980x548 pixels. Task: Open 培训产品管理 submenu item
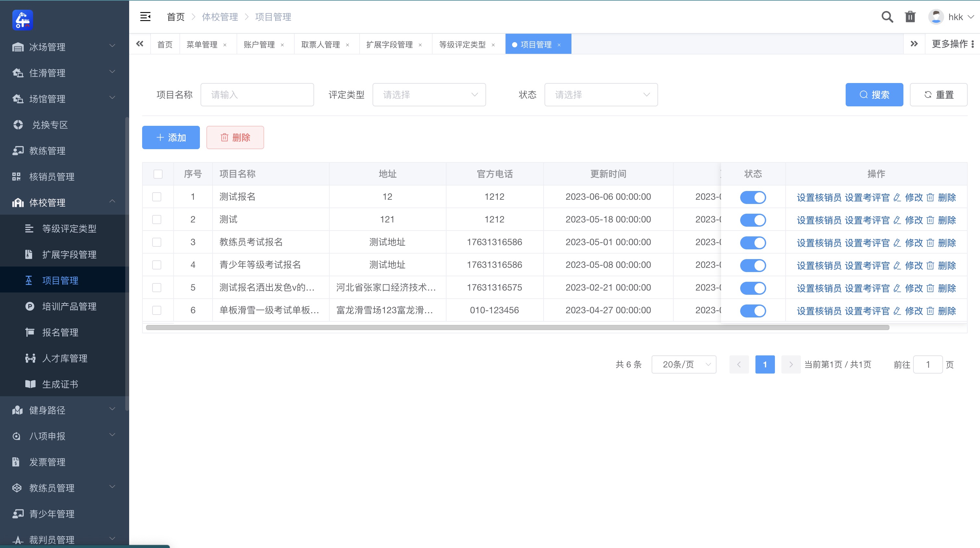tap(63, 306)
